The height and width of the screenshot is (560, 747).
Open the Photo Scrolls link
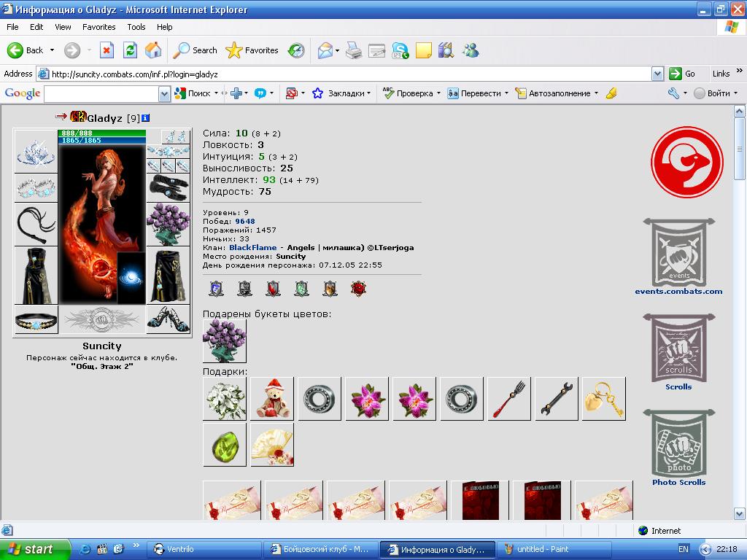679,483
